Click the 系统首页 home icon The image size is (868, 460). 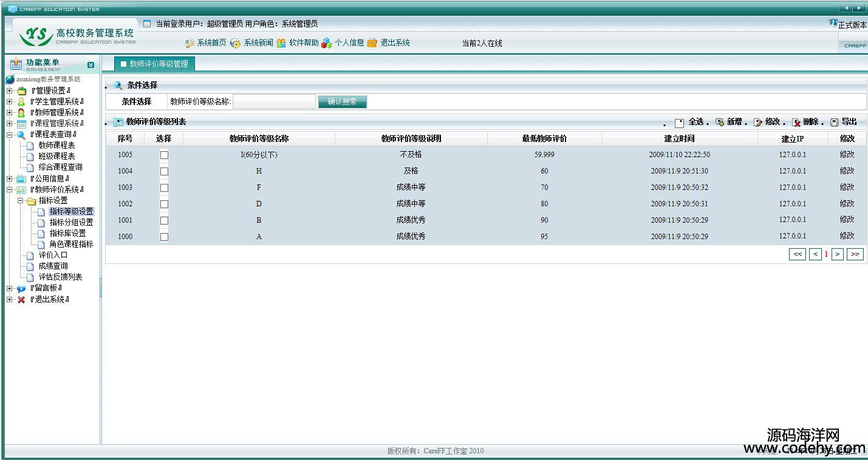[189, 43]
